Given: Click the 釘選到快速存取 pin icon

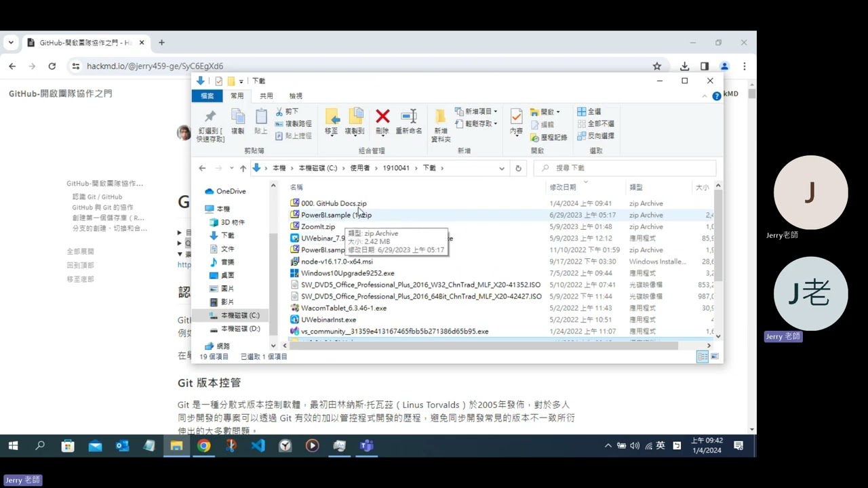Looking at the screenshot, I should 210,117.
